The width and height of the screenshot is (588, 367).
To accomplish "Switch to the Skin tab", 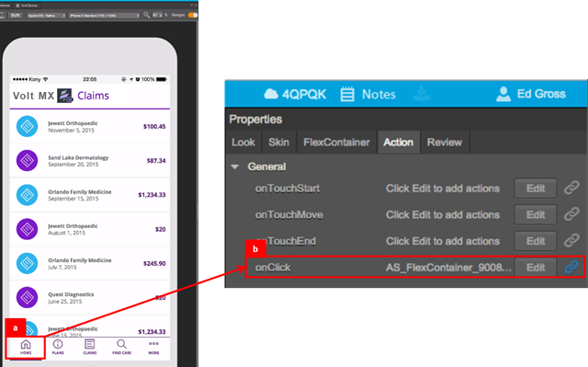I will [278, 143].
